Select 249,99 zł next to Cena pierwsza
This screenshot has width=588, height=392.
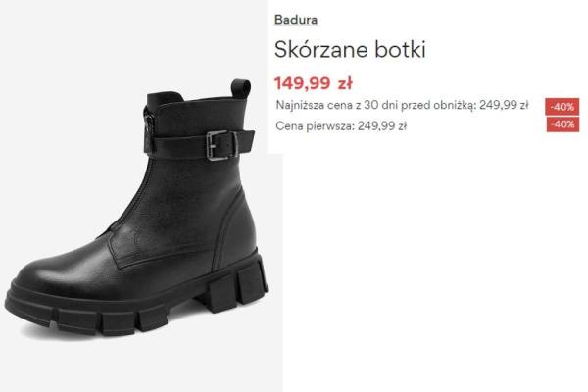click(x=382, y=126)
